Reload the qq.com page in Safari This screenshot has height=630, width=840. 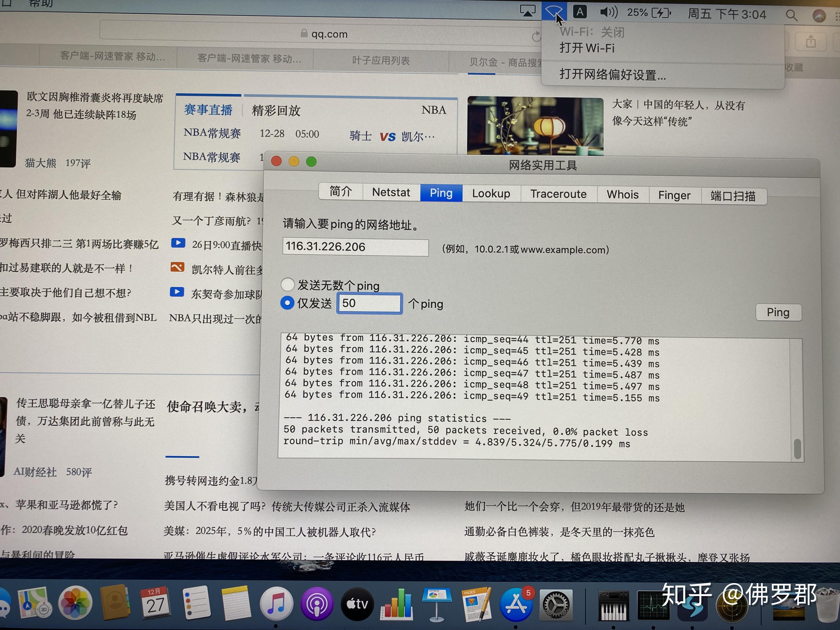click(536, 36)
